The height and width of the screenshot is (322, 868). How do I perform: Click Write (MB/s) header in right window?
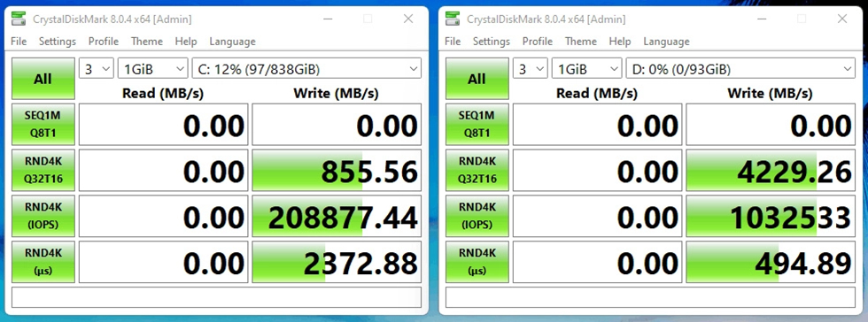770,94
